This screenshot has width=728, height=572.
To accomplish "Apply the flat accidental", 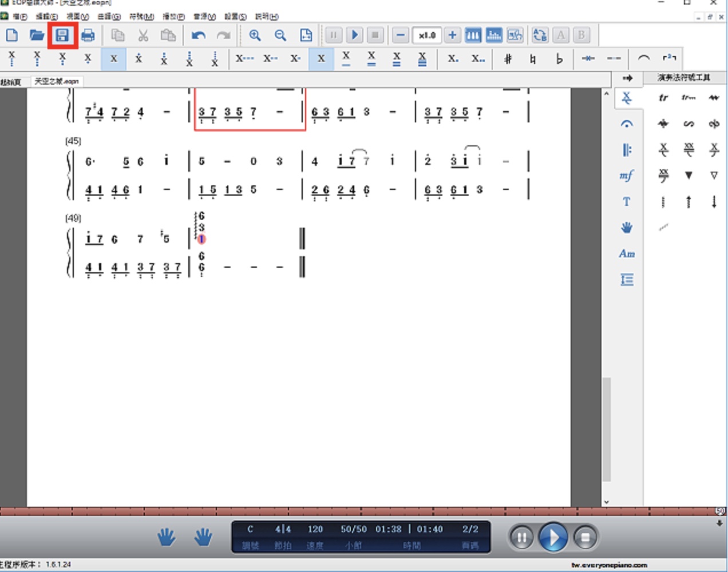I will pos(559,58).
